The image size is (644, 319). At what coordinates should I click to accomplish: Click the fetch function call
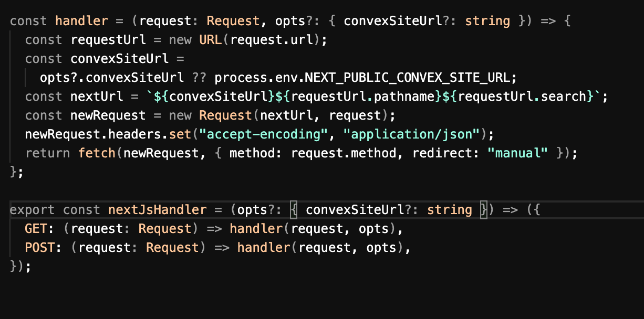[97, 153]
